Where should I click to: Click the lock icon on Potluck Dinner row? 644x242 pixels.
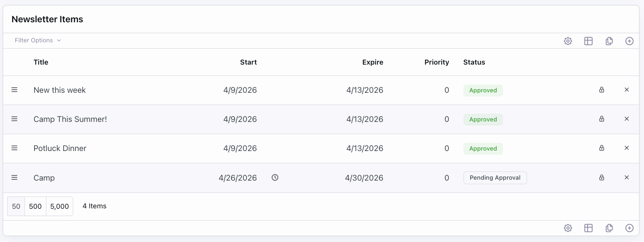coord(602,148)
